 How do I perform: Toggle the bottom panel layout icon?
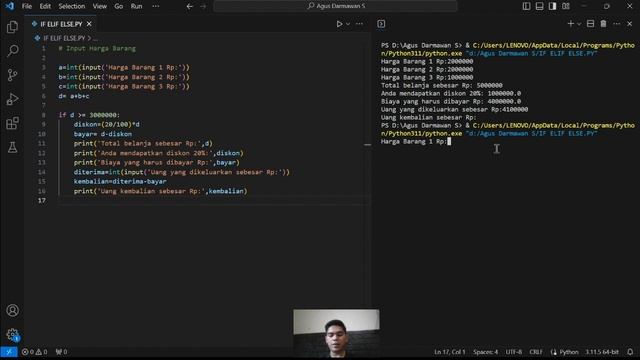click(540, 6)
